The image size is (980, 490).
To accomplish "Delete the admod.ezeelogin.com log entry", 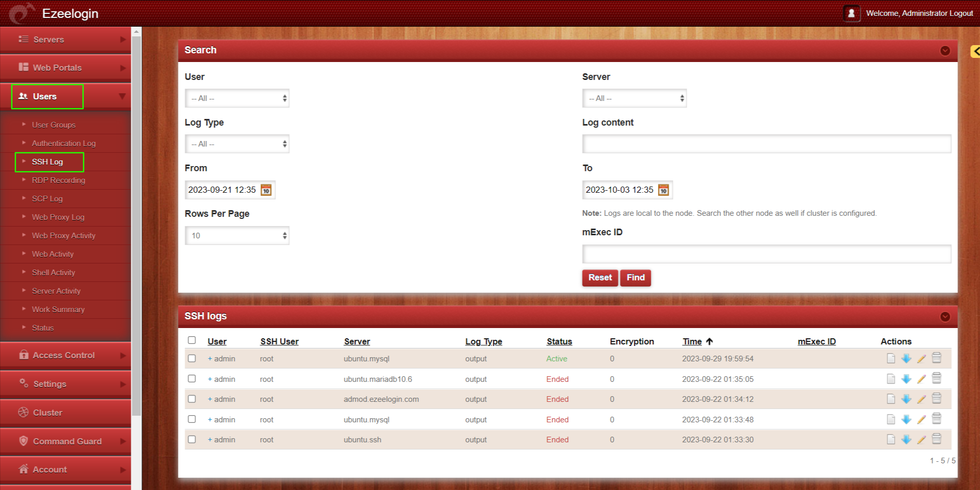I will click(936, 398).
